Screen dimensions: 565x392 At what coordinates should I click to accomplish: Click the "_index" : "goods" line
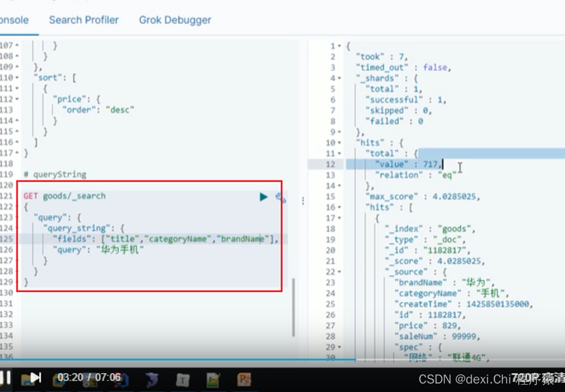[430, 229]
